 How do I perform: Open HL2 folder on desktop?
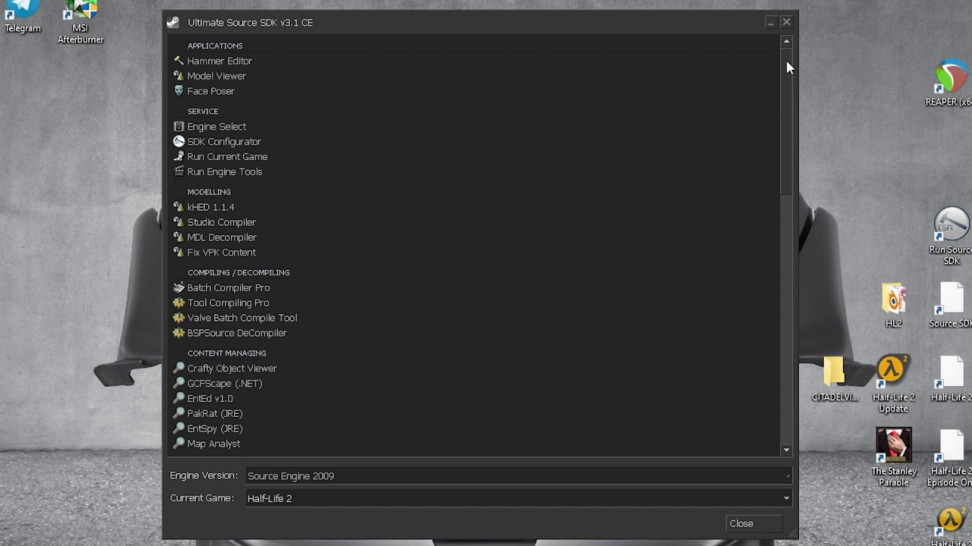click(x=893, y=304)
